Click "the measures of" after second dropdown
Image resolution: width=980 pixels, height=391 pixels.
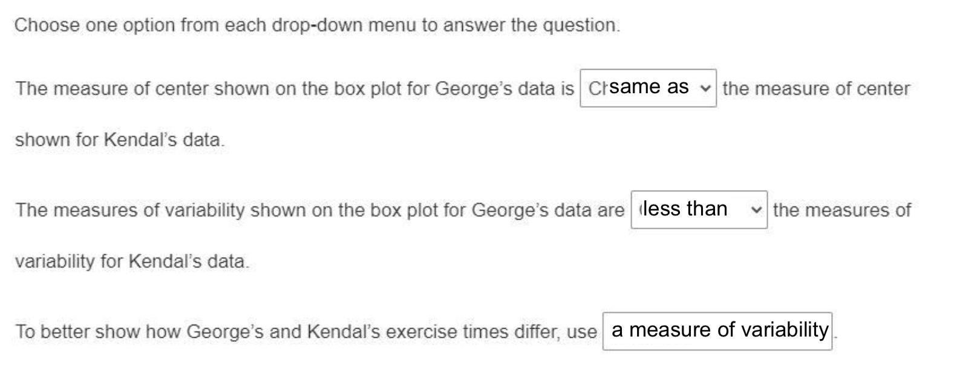[841, 210]
